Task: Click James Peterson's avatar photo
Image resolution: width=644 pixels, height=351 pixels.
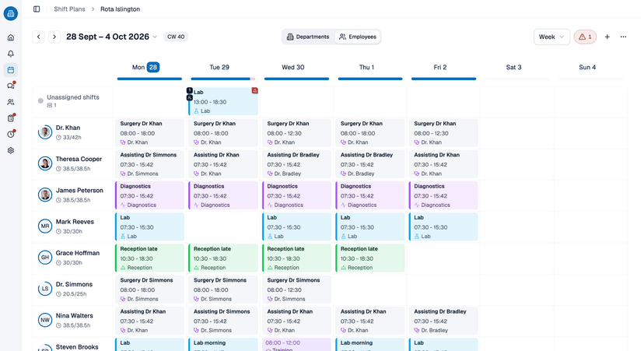Action: pos(45,195)
